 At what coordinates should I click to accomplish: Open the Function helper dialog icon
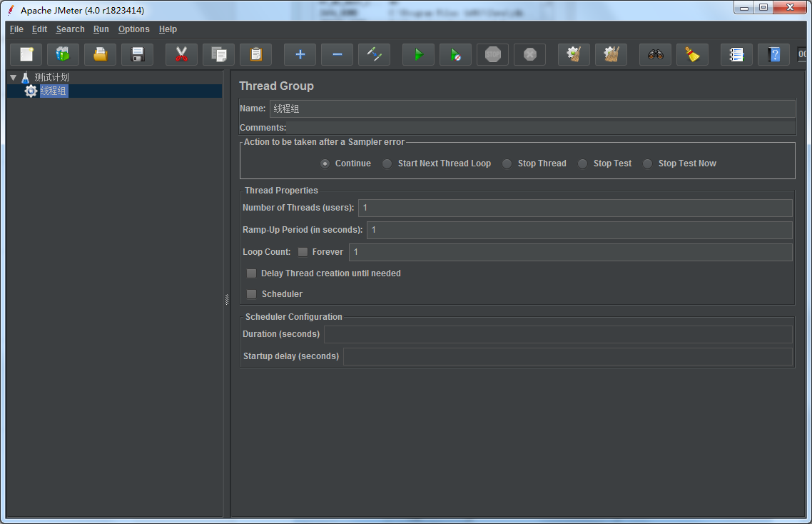(x=736, y=54)
